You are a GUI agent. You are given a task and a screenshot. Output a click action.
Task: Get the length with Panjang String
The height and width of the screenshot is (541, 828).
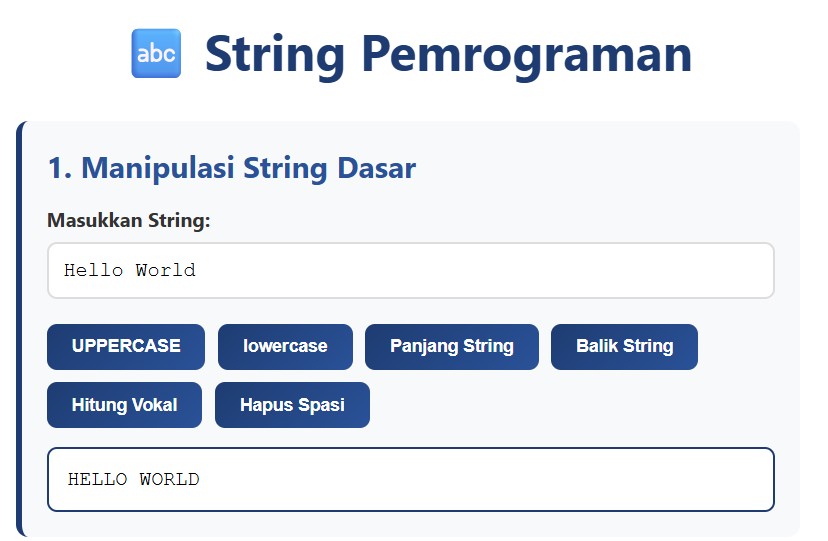(451, 347)
